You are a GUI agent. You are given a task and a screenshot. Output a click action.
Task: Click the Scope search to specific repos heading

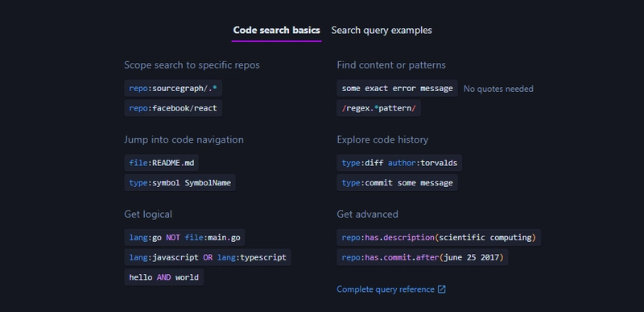[x=192, y=65]
